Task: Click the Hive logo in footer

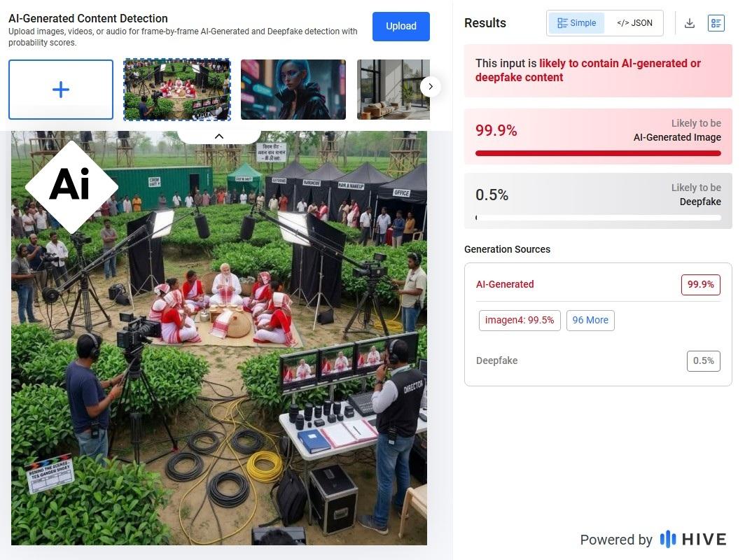Action: [693, 540]
